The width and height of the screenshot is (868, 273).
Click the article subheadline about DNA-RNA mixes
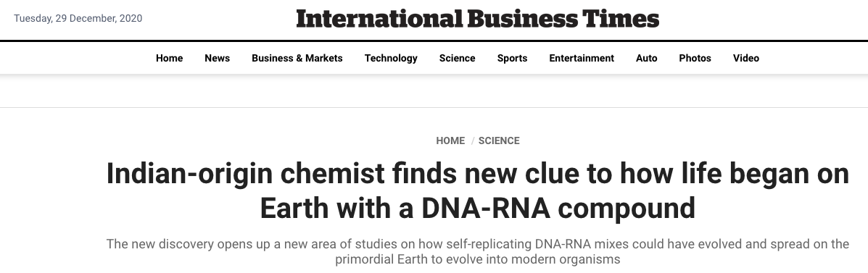[477, 251]
